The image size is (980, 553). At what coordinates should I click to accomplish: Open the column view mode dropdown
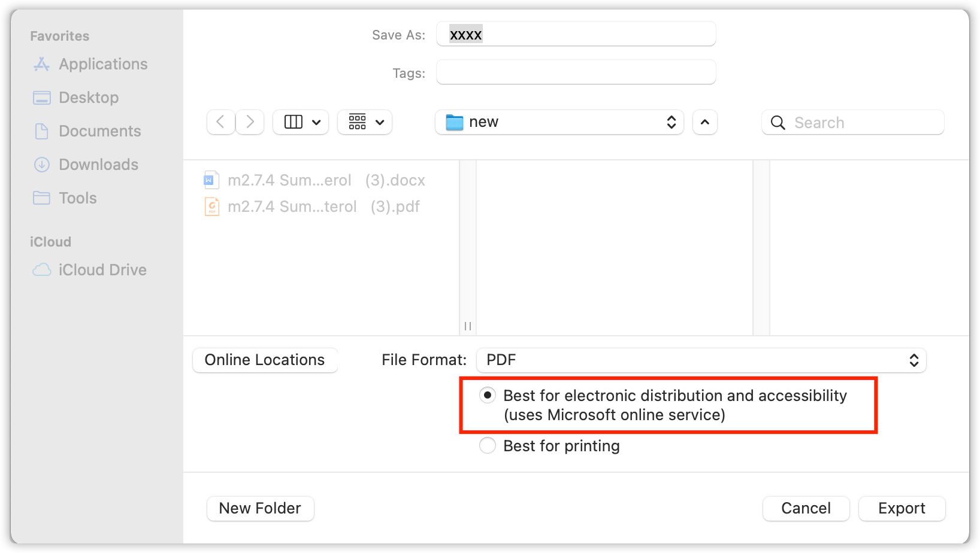tap(301, 122)
